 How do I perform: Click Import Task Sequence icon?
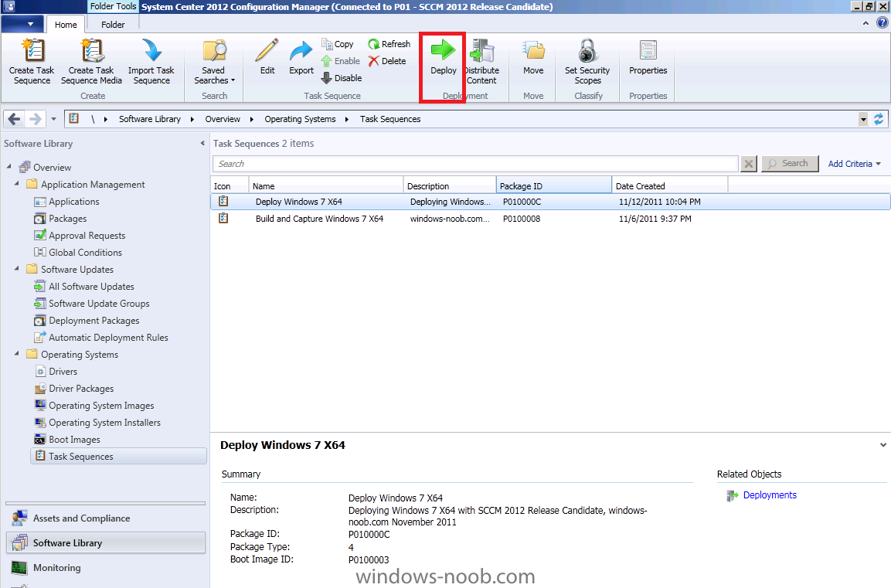pos(151,61)
